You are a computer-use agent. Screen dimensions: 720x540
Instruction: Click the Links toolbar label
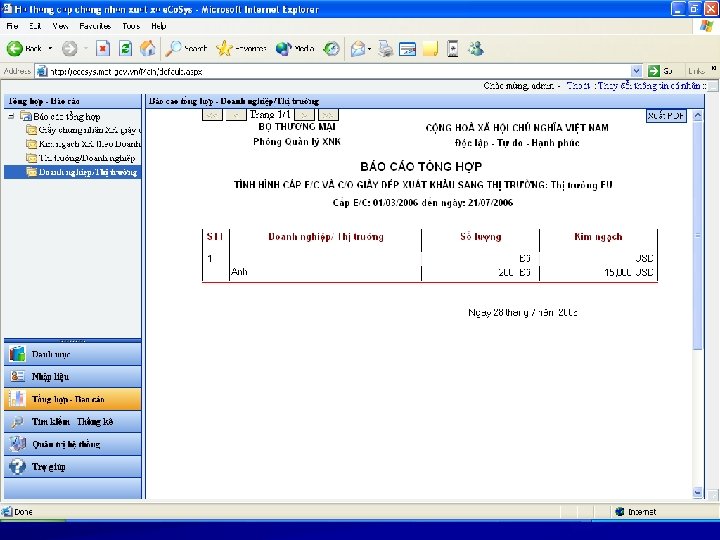coord(696,71)
